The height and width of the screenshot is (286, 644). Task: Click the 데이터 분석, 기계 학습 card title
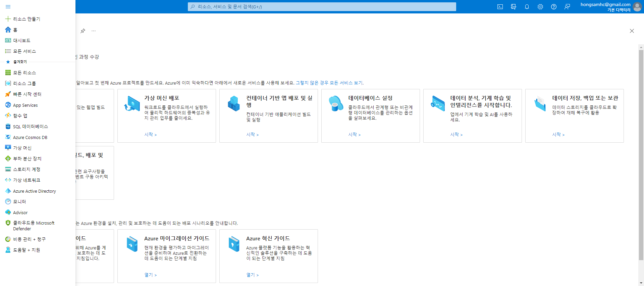point(481,101)
